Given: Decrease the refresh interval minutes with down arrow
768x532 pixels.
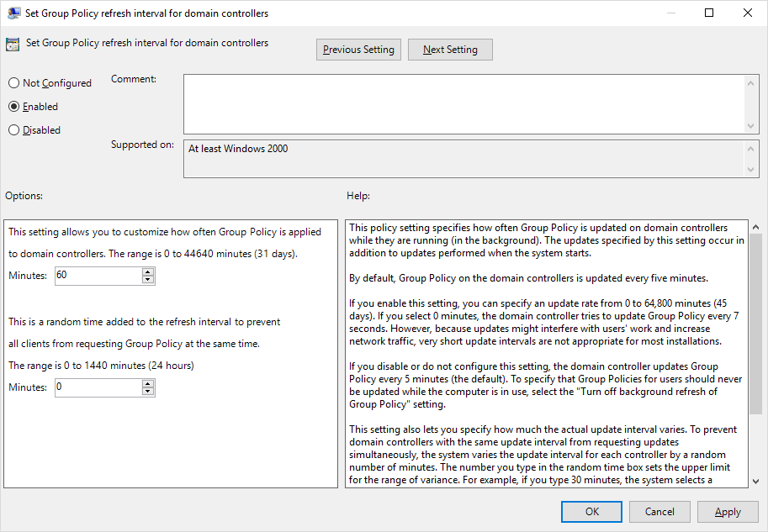Looking at the screenshot, I should pyautogui.click(x=148, y=280).
